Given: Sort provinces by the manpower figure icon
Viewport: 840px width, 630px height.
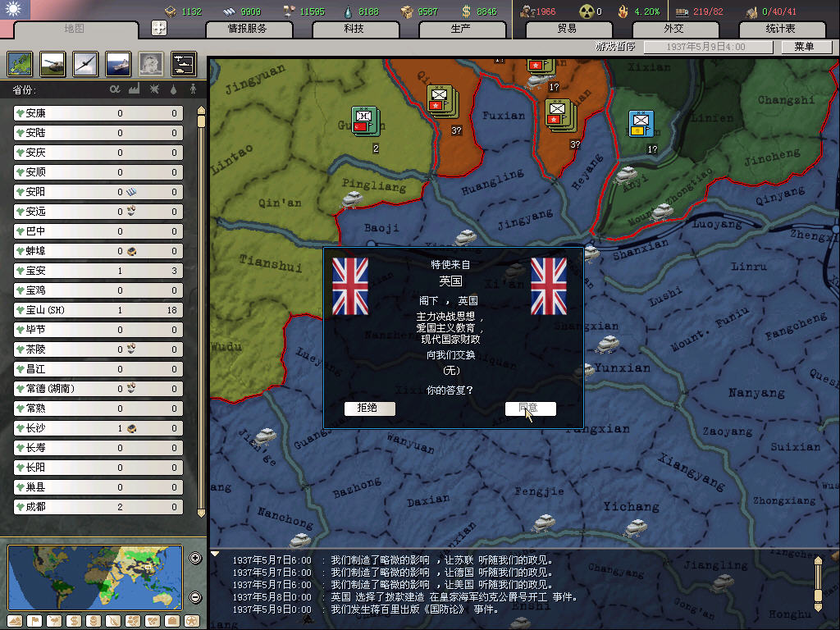Looking at the screenshot, I should [x=193, y=89].
